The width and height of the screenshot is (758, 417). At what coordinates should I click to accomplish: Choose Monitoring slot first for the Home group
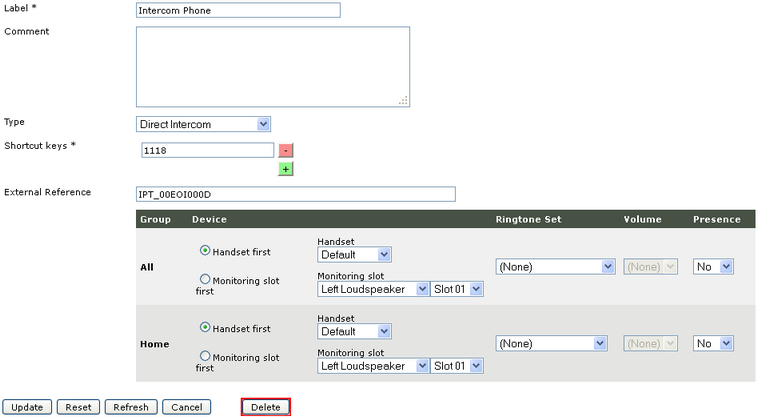click(x=206, y=356)
